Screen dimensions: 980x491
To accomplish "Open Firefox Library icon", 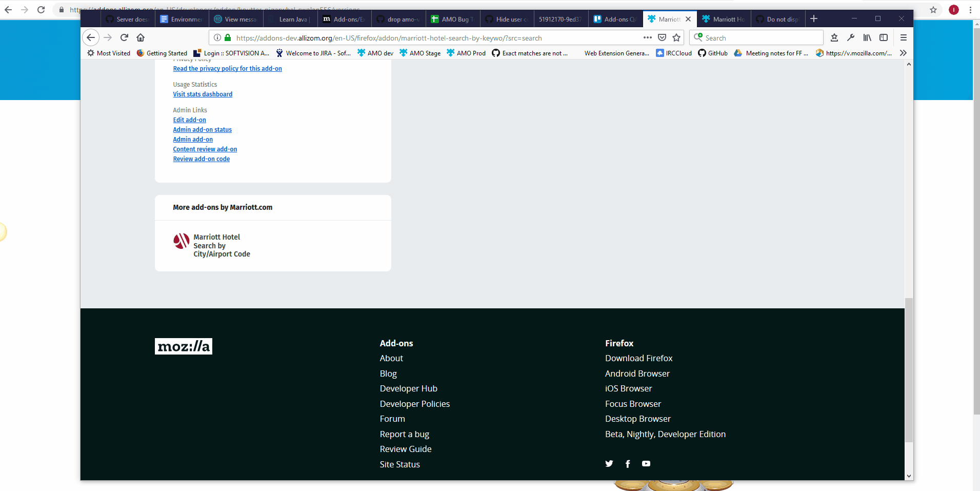I will (x=867, y=37).
